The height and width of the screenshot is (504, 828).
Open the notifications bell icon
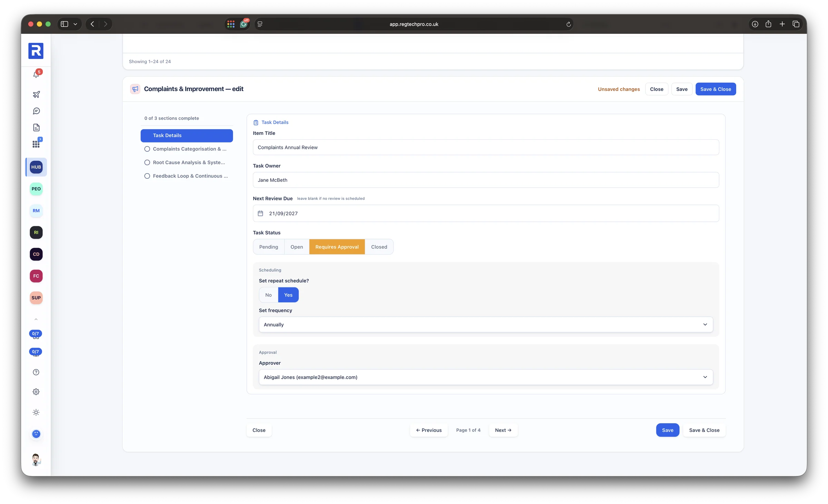pyautogui.click(x=36, y=74)
